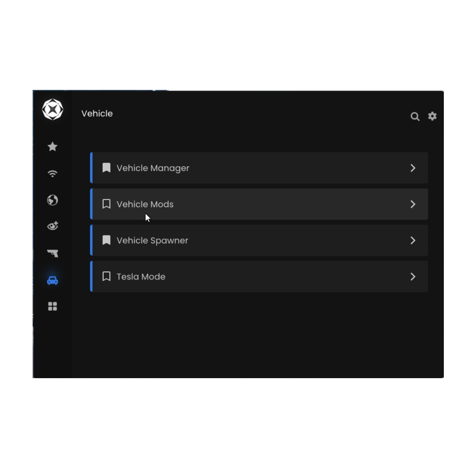Open the favorites star sidebar icon
This screenshot has height=476, width=476.
point(52,147)
